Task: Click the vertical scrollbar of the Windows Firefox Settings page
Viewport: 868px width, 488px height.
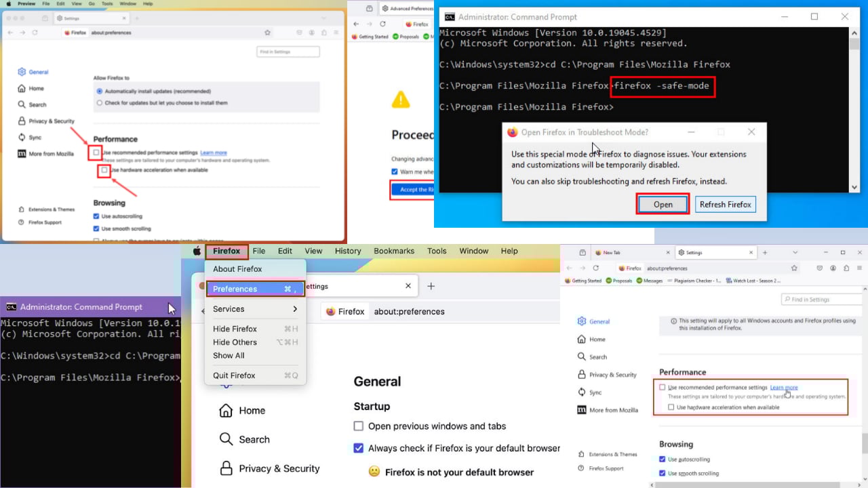Action: [864, 444]
